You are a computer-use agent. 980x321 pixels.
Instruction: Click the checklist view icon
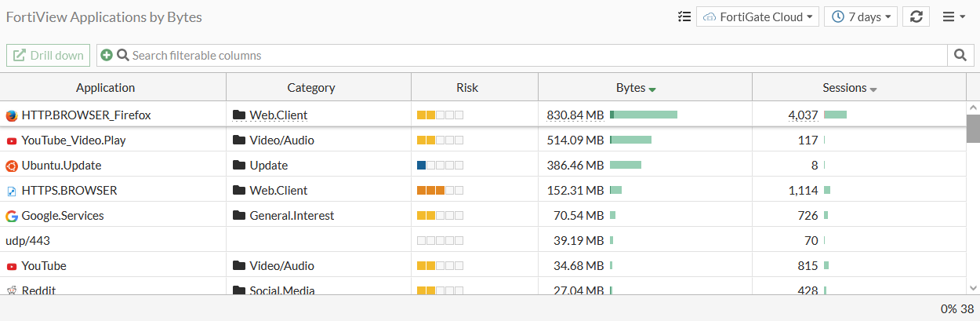pos(684,16)
